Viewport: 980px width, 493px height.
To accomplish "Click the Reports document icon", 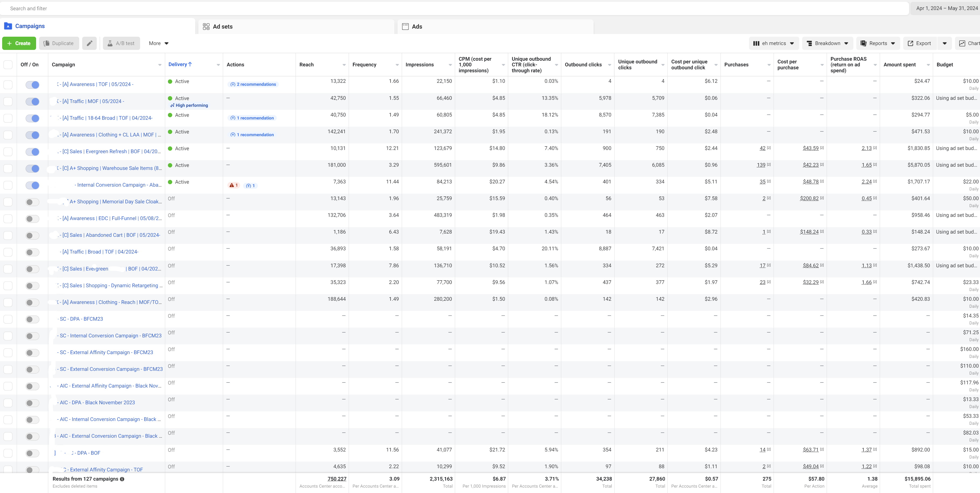I will click(864, 43).
